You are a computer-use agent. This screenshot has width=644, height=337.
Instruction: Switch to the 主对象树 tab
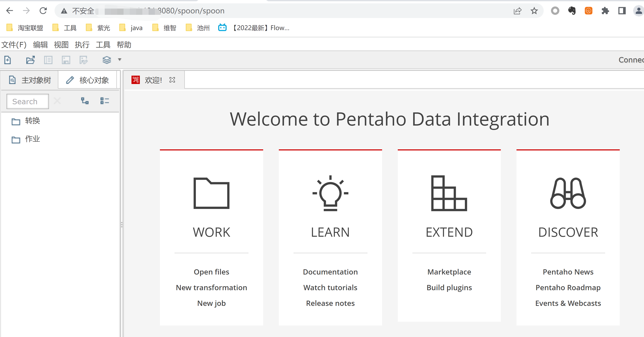pyautogui.click(x=30, y=80)
